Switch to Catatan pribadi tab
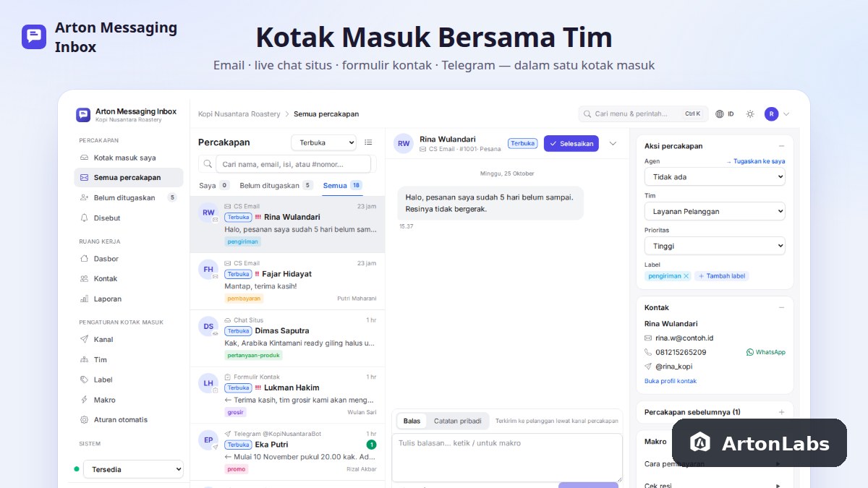Screen dimensions: 868x488 [x=458, y=421]
